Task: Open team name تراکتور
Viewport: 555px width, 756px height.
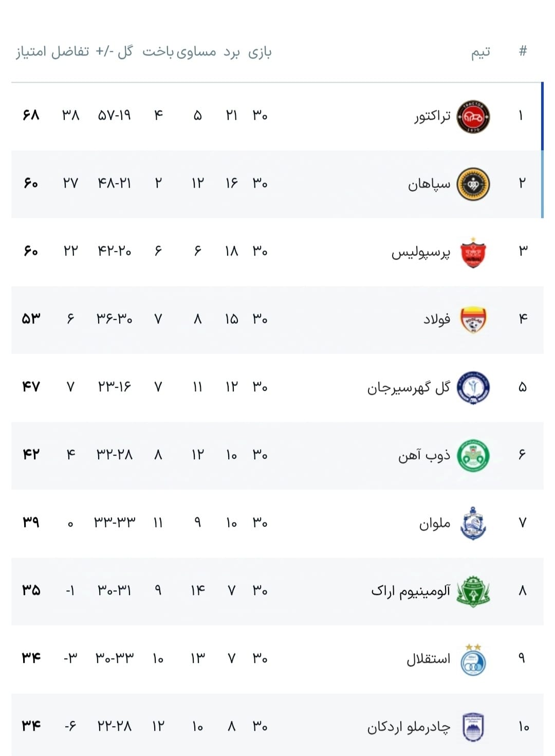Action: 433,117
